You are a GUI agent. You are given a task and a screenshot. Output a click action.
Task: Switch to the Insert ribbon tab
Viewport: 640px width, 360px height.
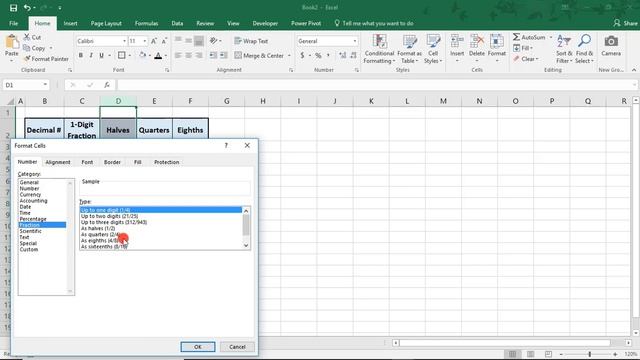pos(70,23)
